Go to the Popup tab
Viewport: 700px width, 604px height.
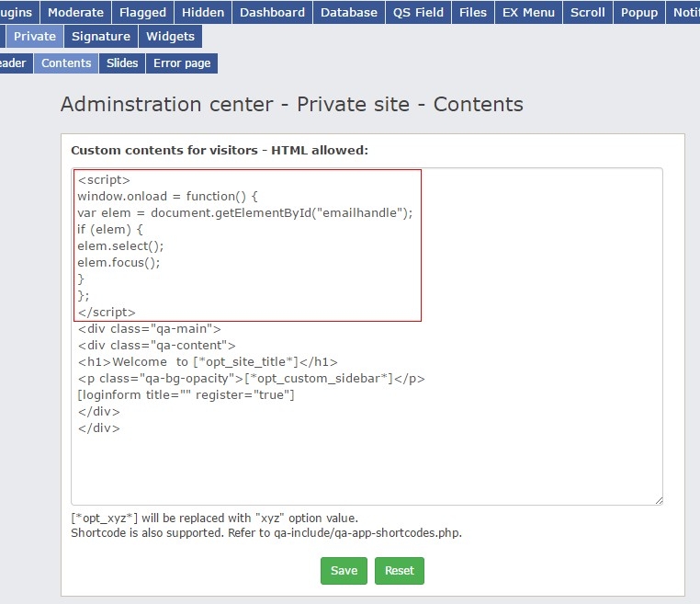pyautogui.click(x=639, y=12)
